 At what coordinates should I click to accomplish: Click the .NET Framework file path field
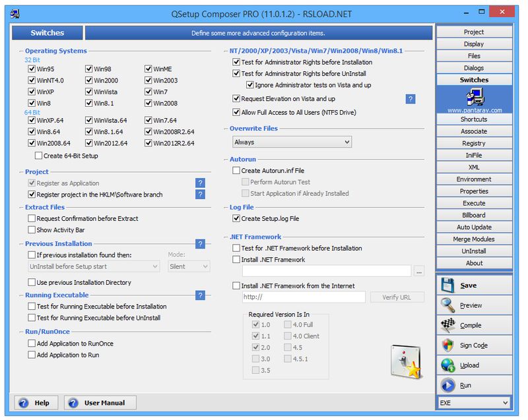tap(327, 271)
